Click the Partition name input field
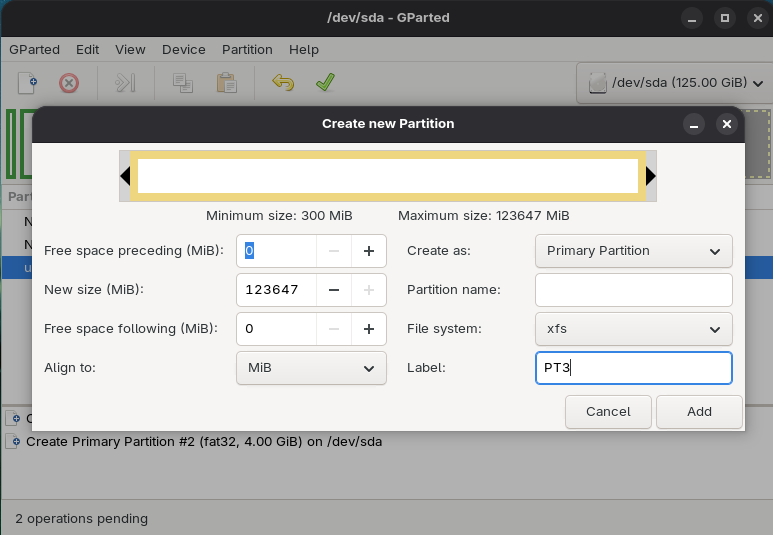The height and width of the screenshot is (535, 773). pos(633,290)
